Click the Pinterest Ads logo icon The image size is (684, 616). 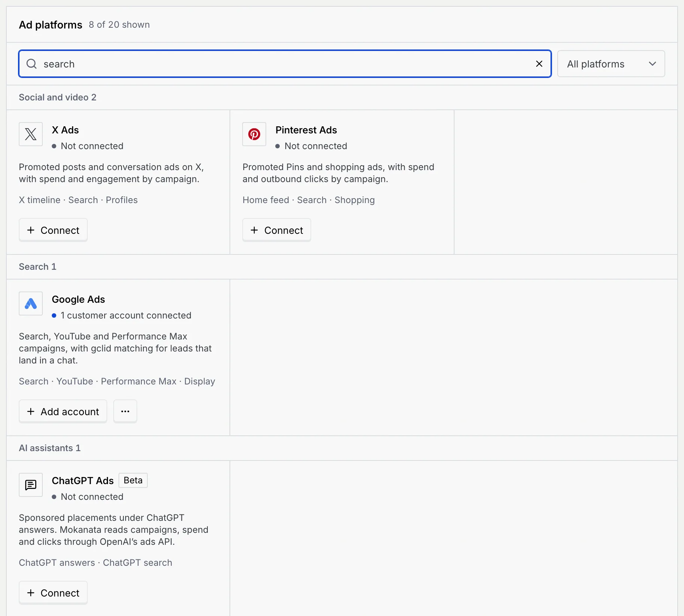coord(254,134)
